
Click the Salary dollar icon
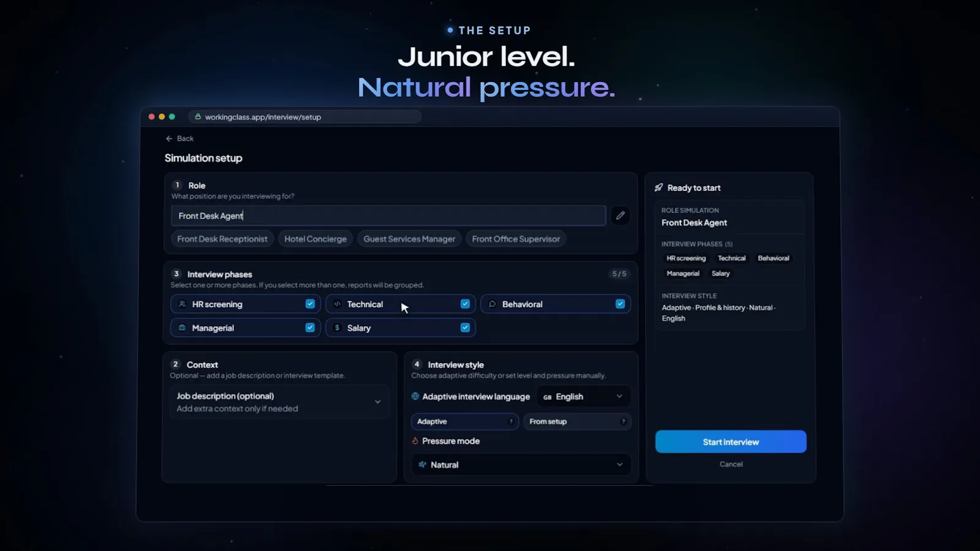click(337, 328)
